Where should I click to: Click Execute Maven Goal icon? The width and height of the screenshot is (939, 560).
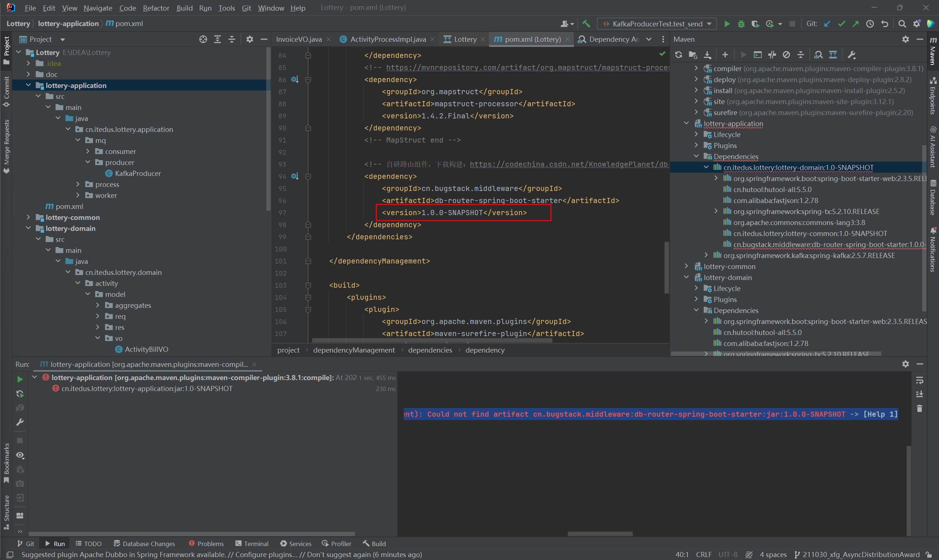(757, 55)
